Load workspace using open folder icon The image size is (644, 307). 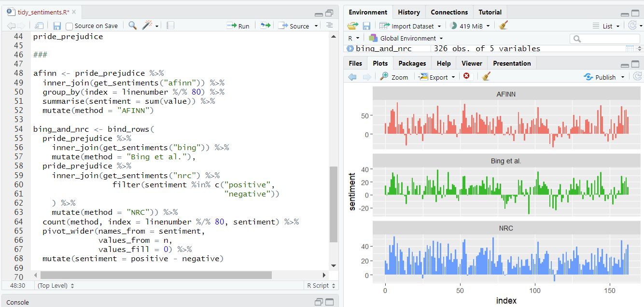pyautogui.click(x=352, y=26)
